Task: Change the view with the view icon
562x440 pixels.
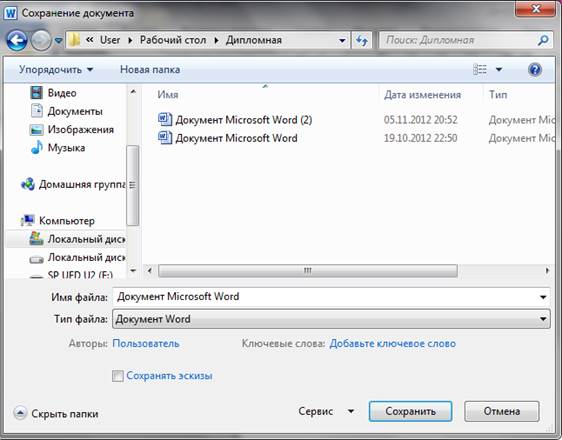Action: [x=480, y=69]
